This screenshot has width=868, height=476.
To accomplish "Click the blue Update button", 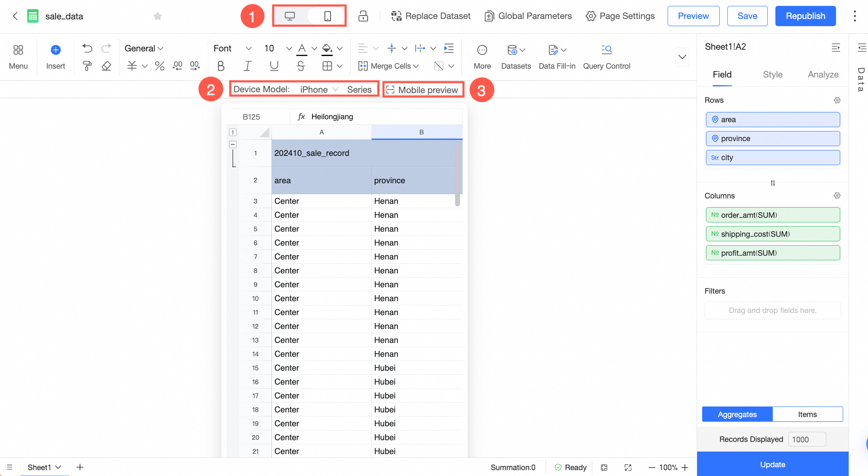I will tap(772, 464).
